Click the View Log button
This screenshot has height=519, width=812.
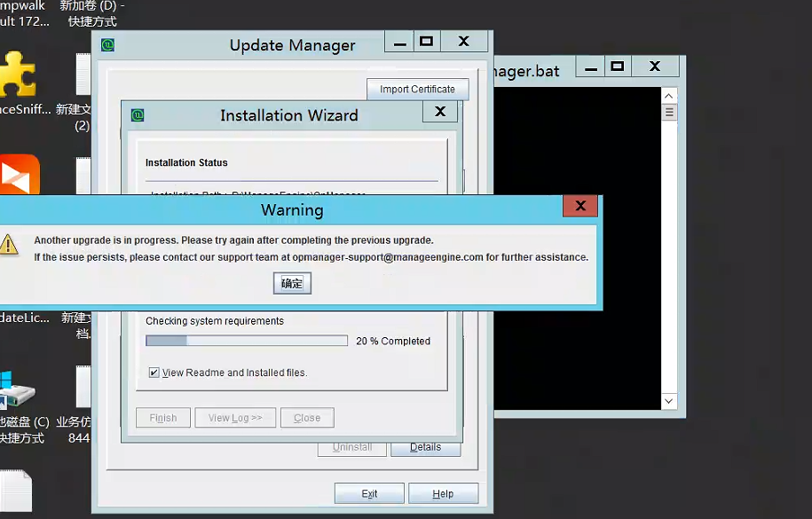tap(235, 418)
